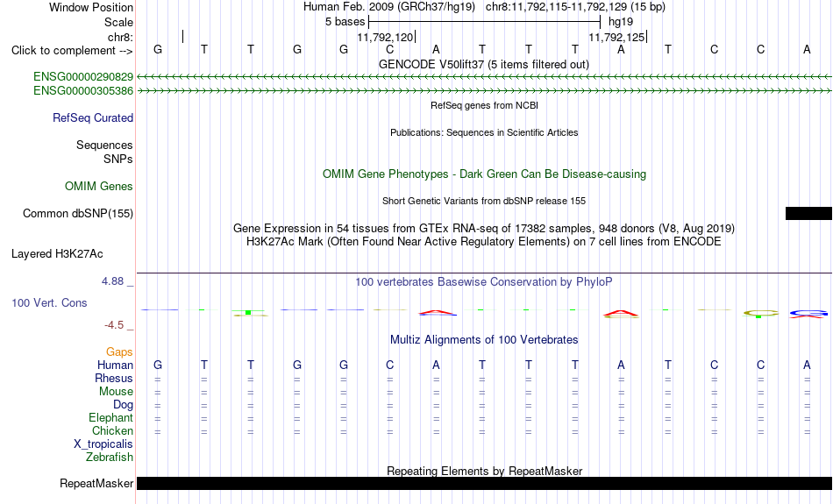
Task: Select the Dog alignment row label
Action: pyautogui.click(x=123, y=405)
